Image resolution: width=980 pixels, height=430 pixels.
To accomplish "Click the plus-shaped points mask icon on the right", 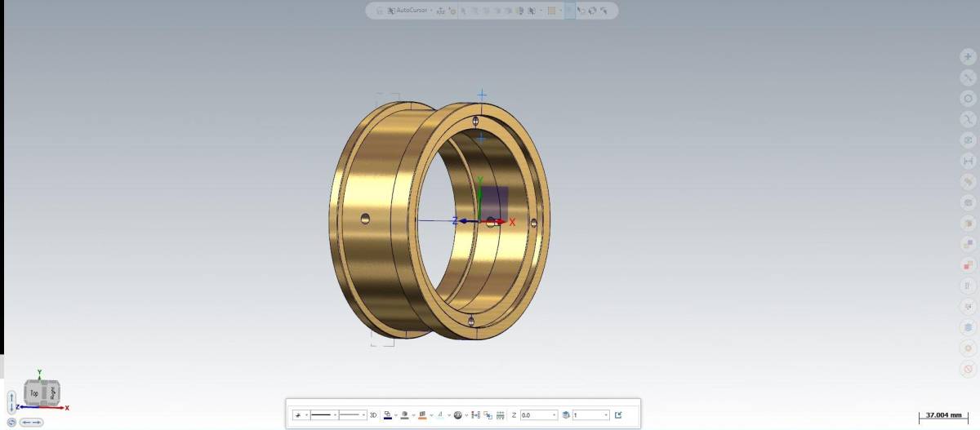I will coord(968,56).
